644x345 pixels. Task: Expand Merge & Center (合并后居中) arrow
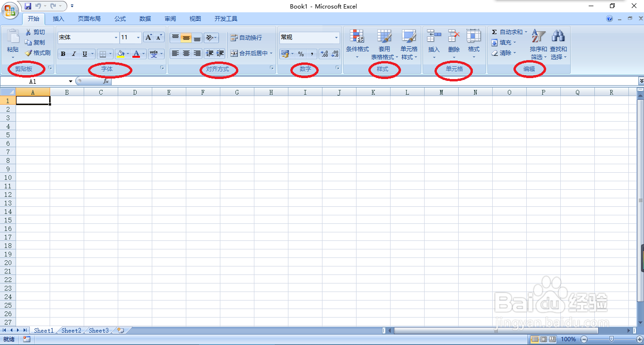[x=271, y=53]
